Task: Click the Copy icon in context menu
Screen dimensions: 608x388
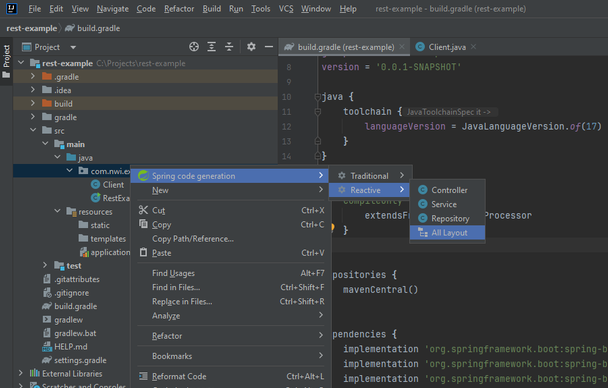Action: point(143,224)
